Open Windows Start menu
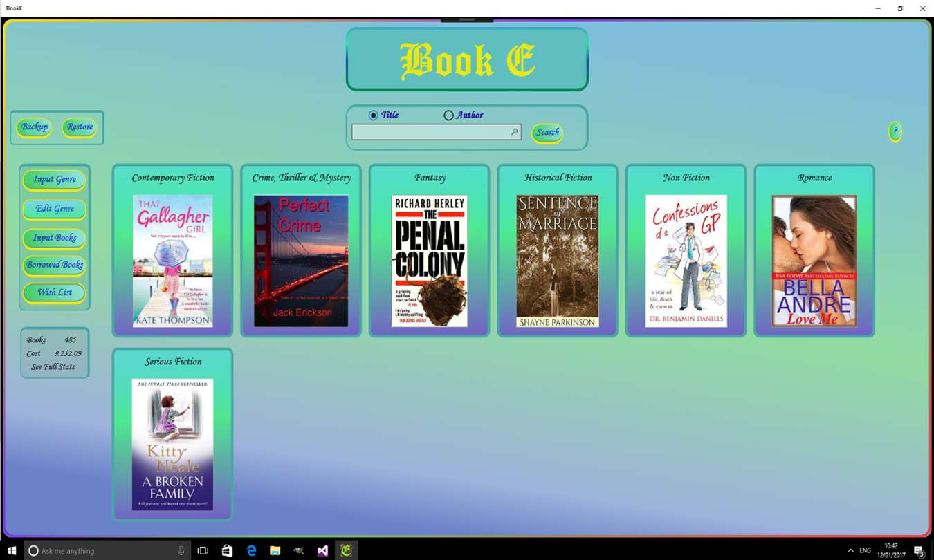The image size is (934, 560). (x=12, y=551)
